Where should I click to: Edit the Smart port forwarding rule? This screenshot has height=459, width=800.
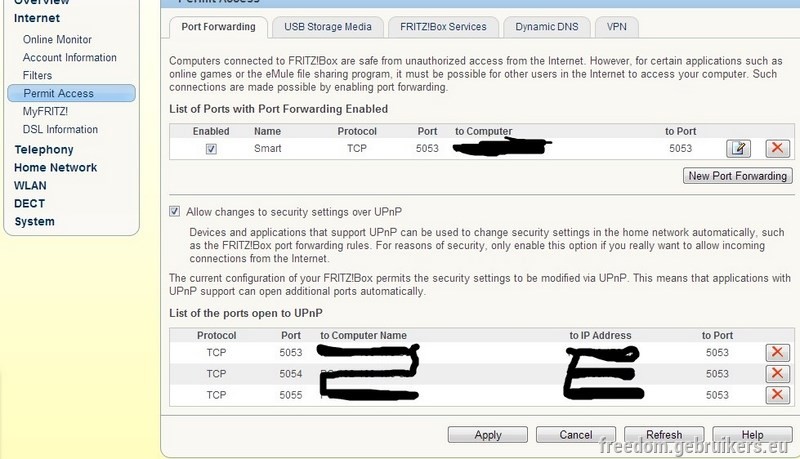[738, 148]
